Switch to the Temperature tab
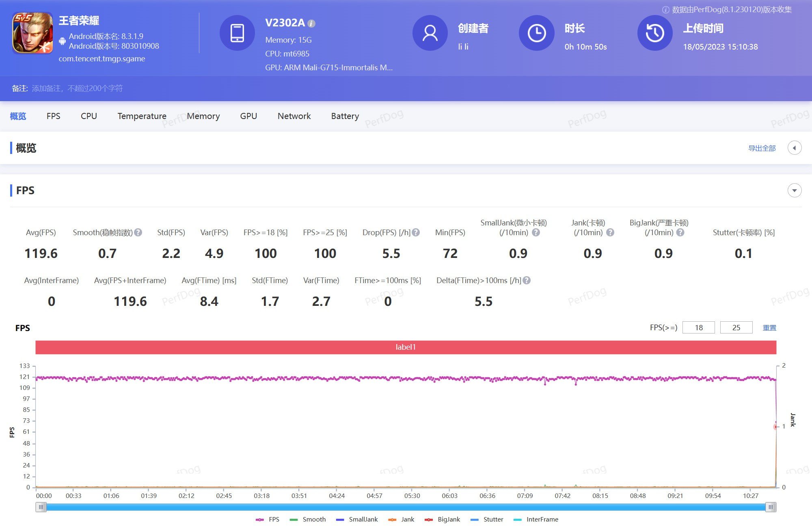Screen dimensions: 812x526 pyautogui.click(x=141, y=116)
